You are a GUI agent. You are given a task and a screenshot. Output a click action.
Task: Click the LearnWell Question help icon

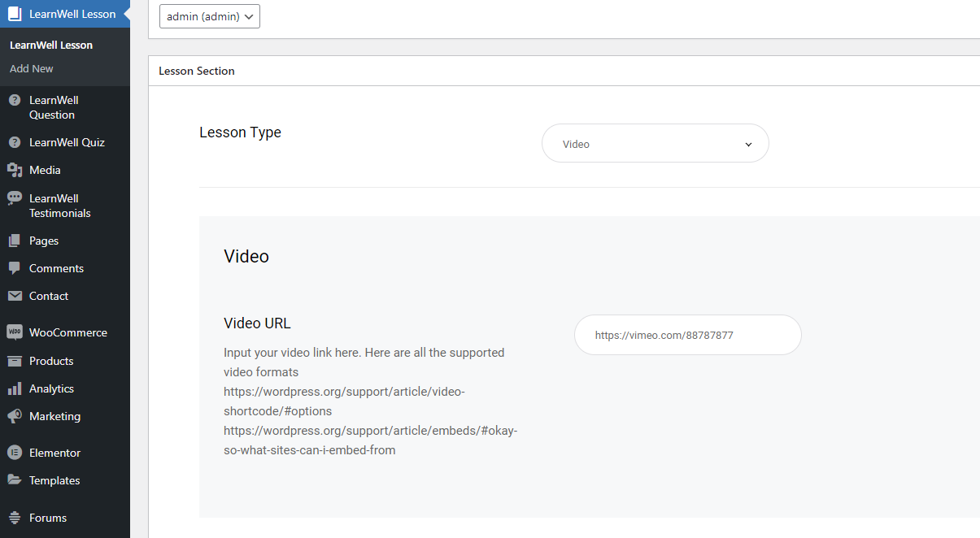pyautogui.click(x=14, y=100)
